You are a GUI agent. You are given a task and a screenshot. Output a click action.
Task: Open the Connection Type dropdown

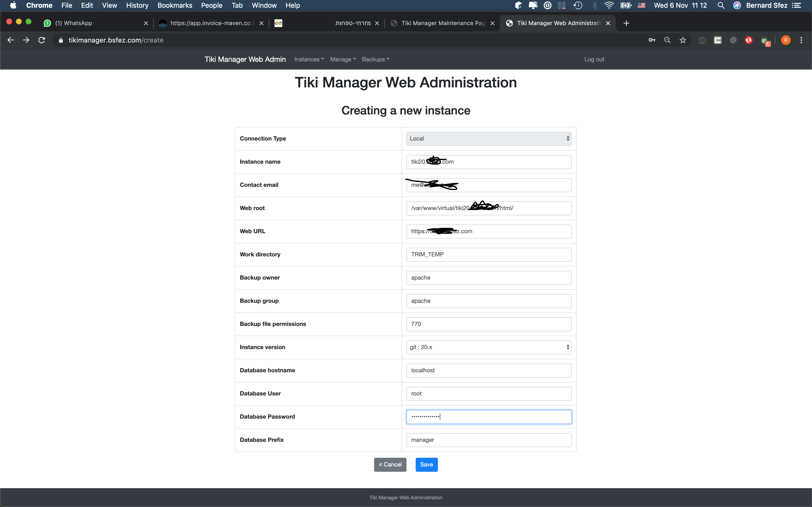[489, 139]
